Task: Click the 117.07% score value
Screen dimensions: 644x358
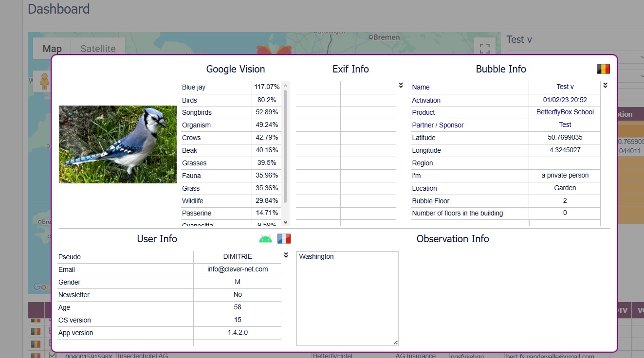Action: (267, 87)
